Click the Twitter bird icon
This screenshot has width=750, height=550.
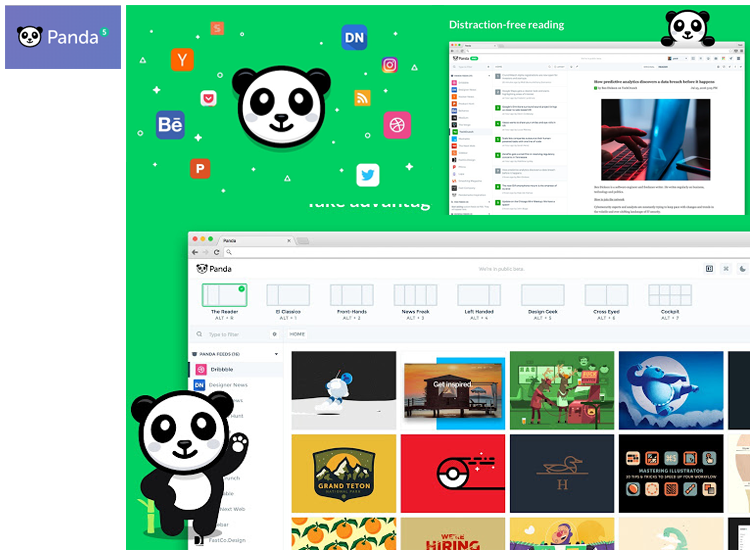tap(368, 175)
